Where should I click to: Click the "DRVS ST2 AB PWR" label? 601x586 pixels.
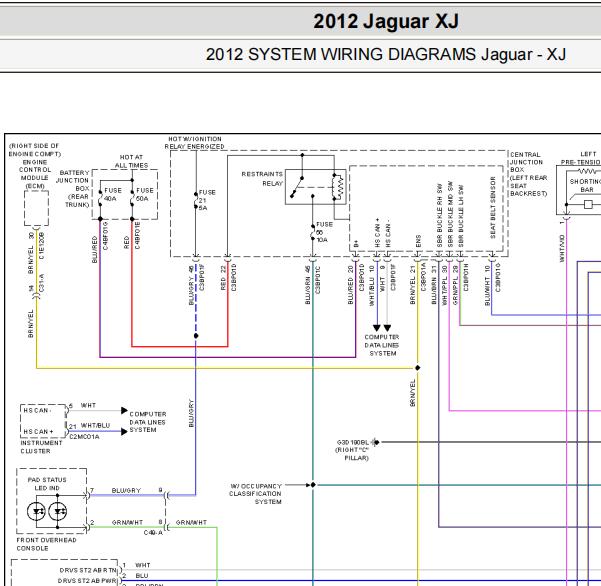(x=88, y=581)
